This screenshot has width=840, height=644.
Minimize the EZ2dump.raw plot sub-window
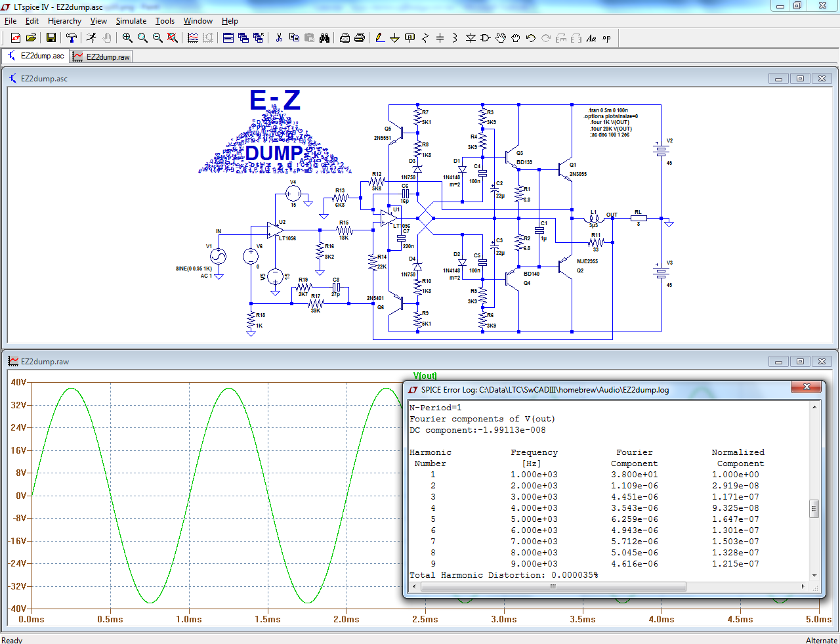778,361
